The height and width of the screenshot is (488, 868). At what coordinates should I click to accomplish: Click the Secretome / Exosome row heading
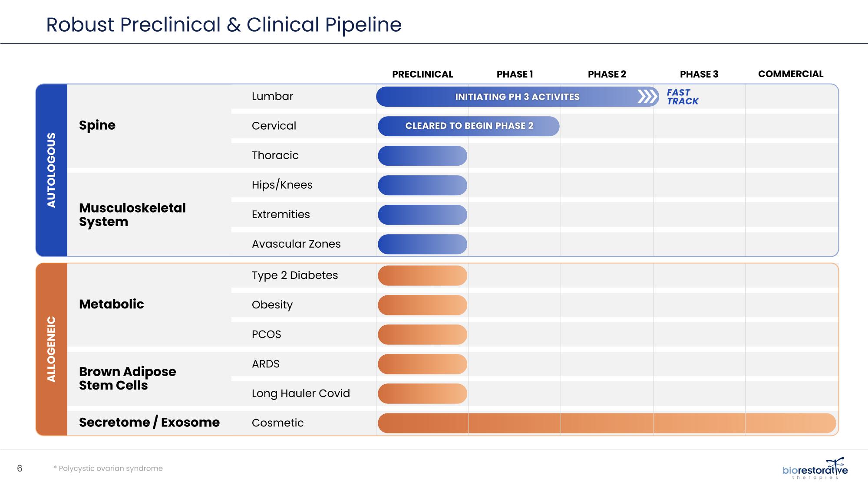[149, 422]
